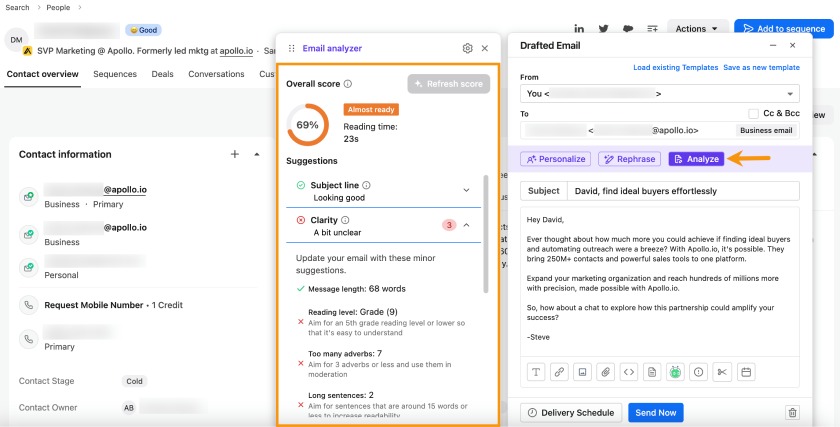
Task: Expand the Subject line suggestion
Action: coord(466,190)
